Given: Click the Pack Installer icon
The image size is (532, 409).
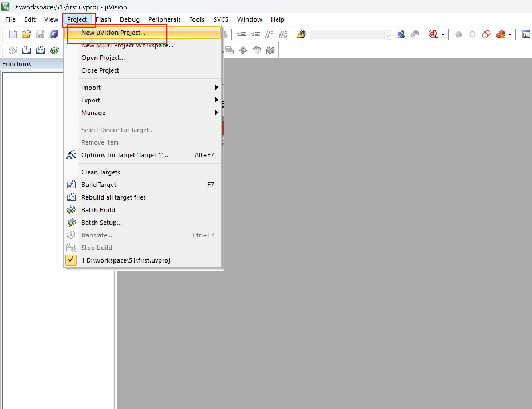Looking at the screenshot, I should 271,50.
